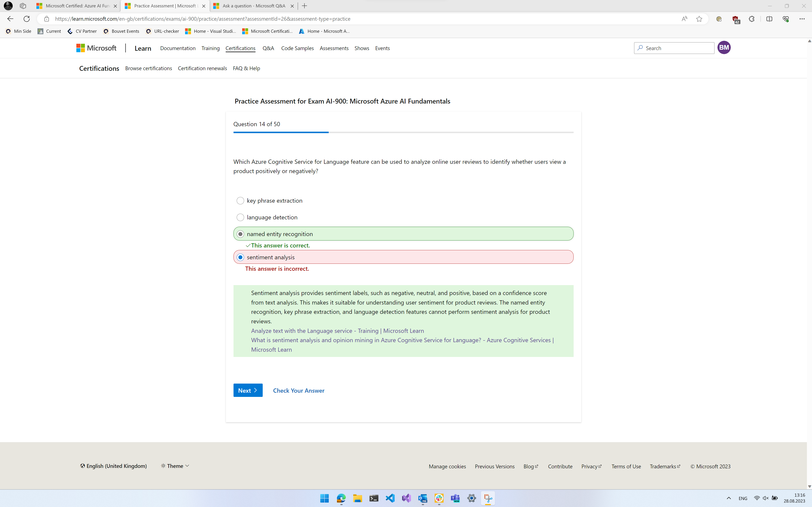This screenshot has width=812, height=507.
Task: Refresh the current page
Action: (x=26, y=19)
